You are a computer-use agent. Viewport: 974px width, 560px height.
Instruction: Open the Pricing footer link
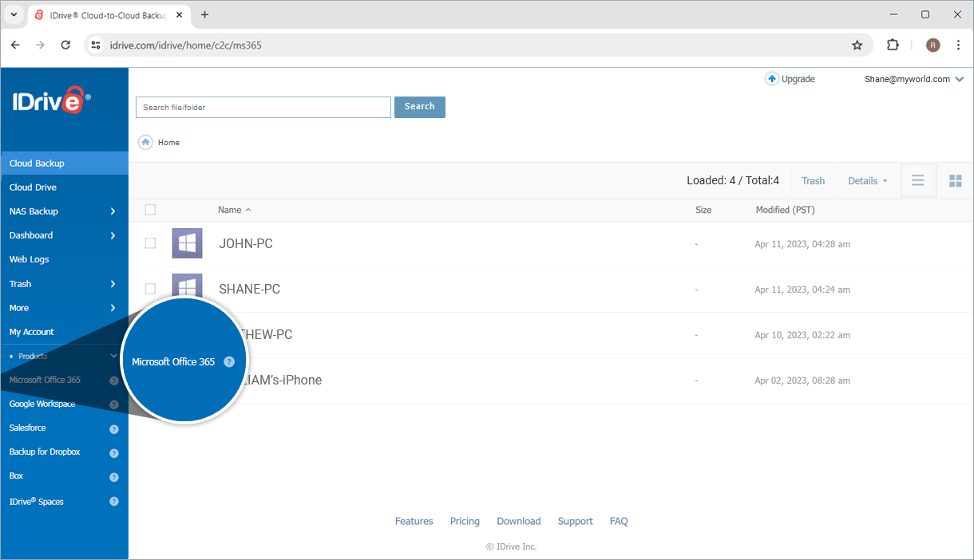click(465, 521)
